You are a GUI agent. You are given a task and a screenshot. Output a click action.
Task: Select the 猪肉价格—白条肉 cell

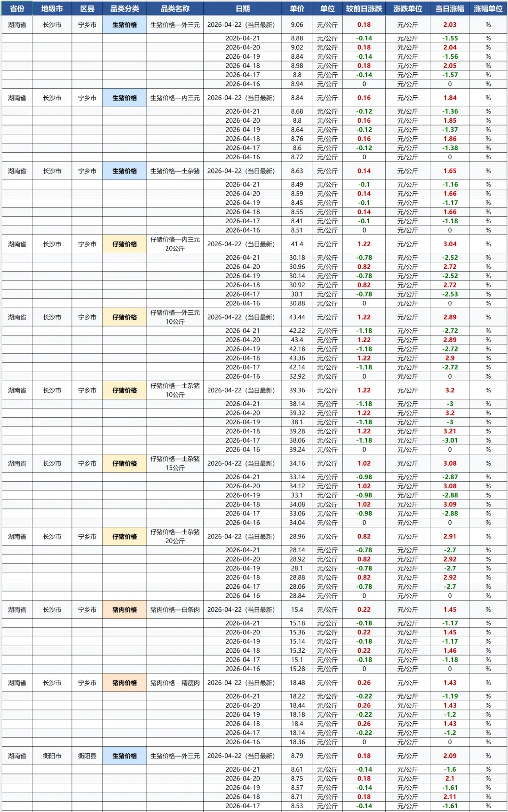pos(175,609)
